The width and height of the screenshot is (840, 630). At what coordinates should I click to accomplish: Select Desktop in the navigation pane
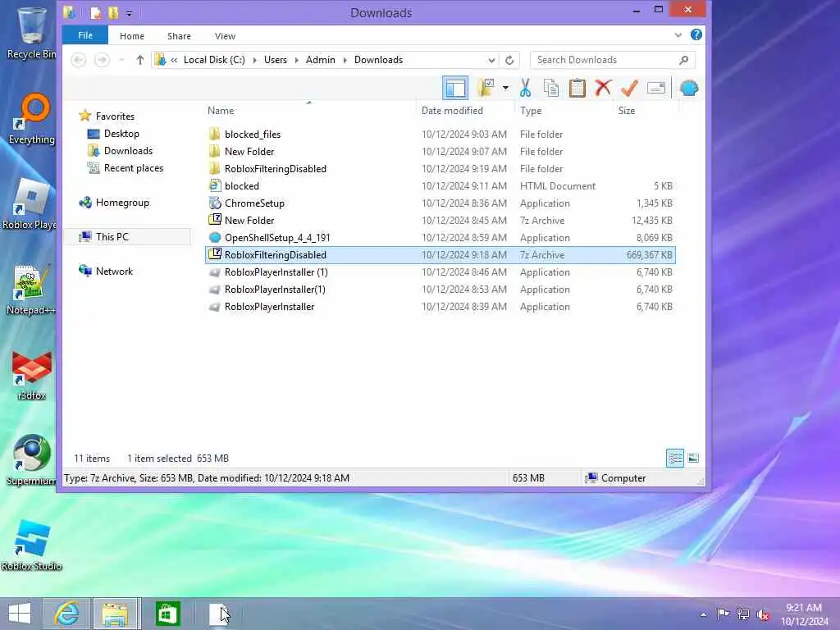[121, 134]
